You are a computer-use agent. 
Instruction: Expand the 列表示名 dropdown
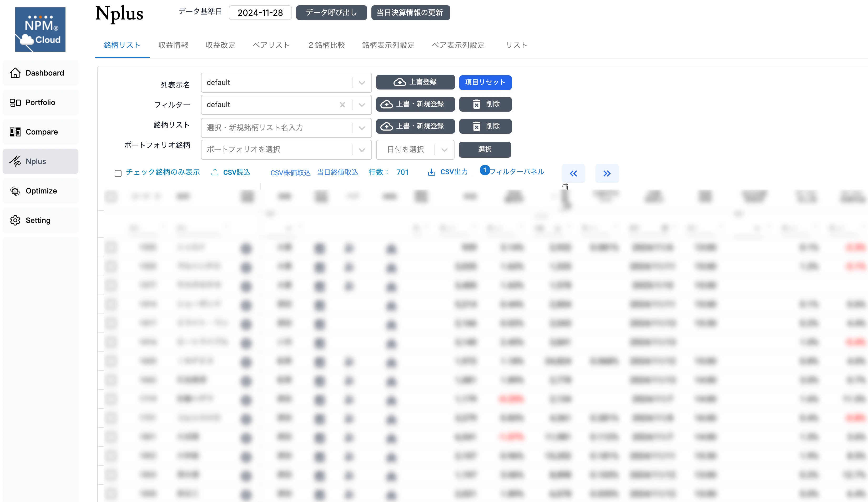[361, 83]
